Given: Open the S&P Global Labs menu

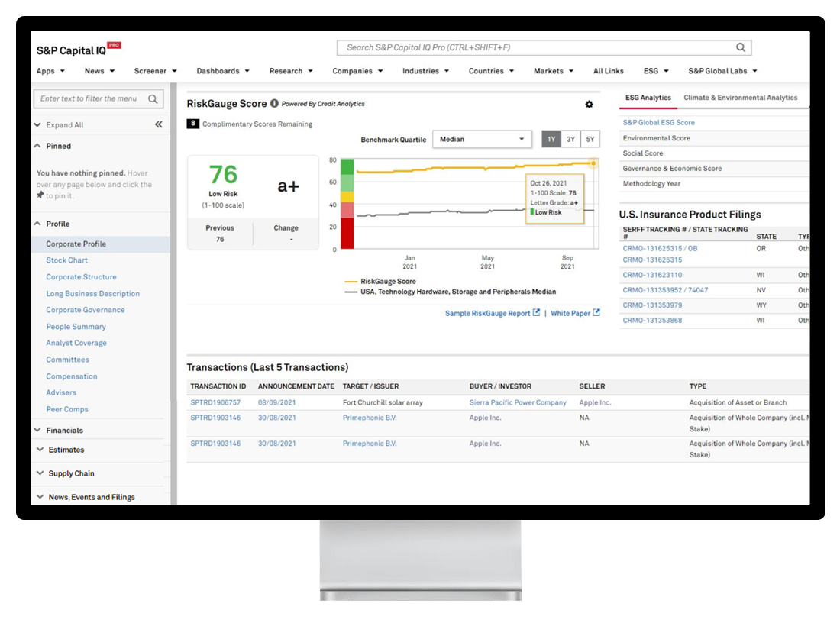Looking at the screenshot, I should [x=722, y=71].
